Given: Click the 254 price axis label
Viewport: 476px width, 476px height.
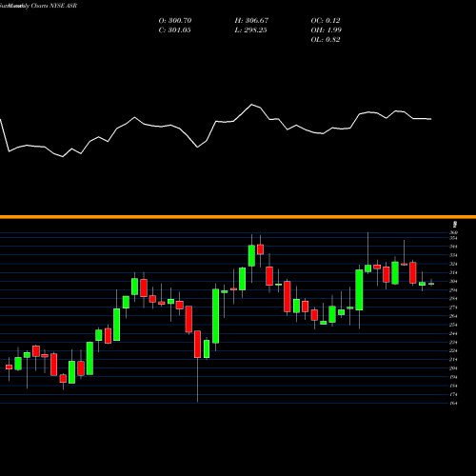Looking at the screenshot, I should coord(453,325).
